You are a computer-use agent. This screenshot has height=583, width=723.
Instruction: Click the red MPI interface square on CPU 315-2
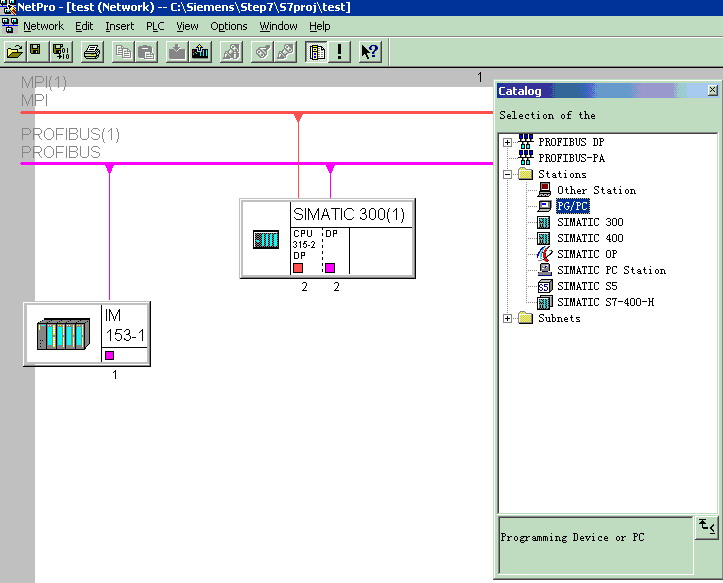point(298,267)
